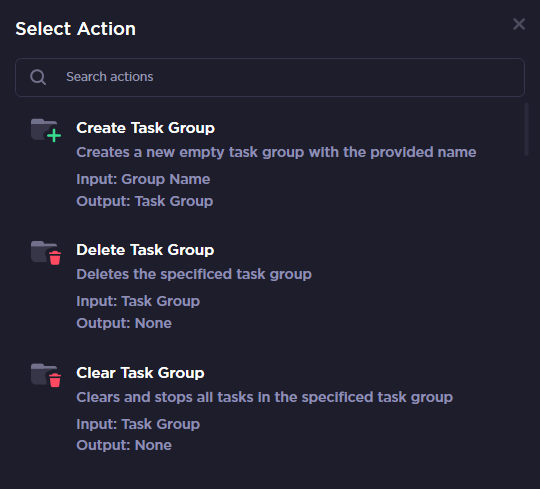Viewport: 540px width, 489px height.
Task: Select the Clear Task Group action title
Action: click(x=140, y=373)
